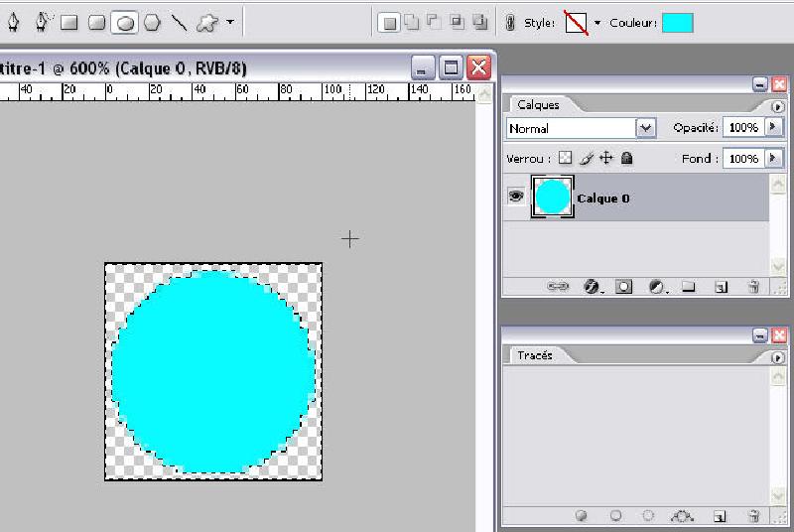The width and height of the screenshot is (794, 532).
Task: Create a new layer in Calques
Action: (722, 288)
